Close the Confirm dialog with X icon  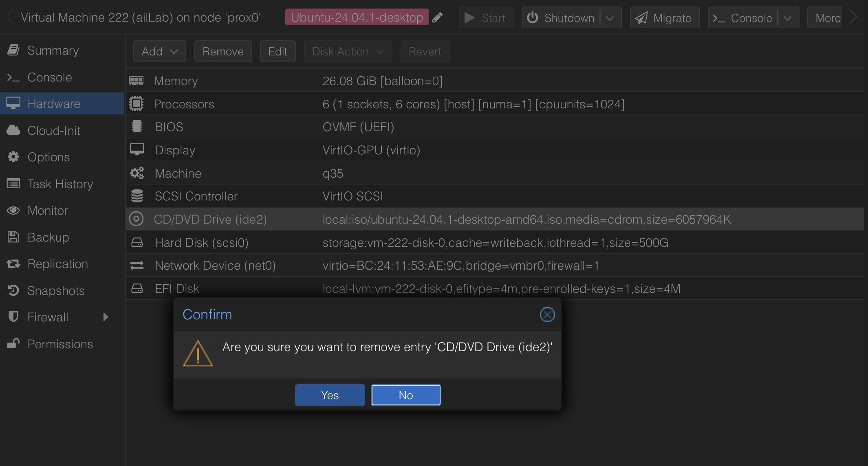pos(547,314)
